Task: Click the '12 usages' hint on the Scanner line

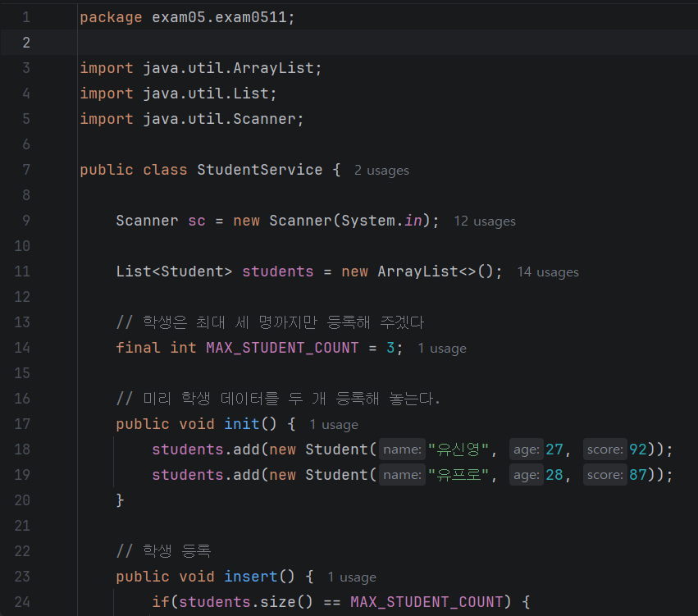Action: (484, 221)
